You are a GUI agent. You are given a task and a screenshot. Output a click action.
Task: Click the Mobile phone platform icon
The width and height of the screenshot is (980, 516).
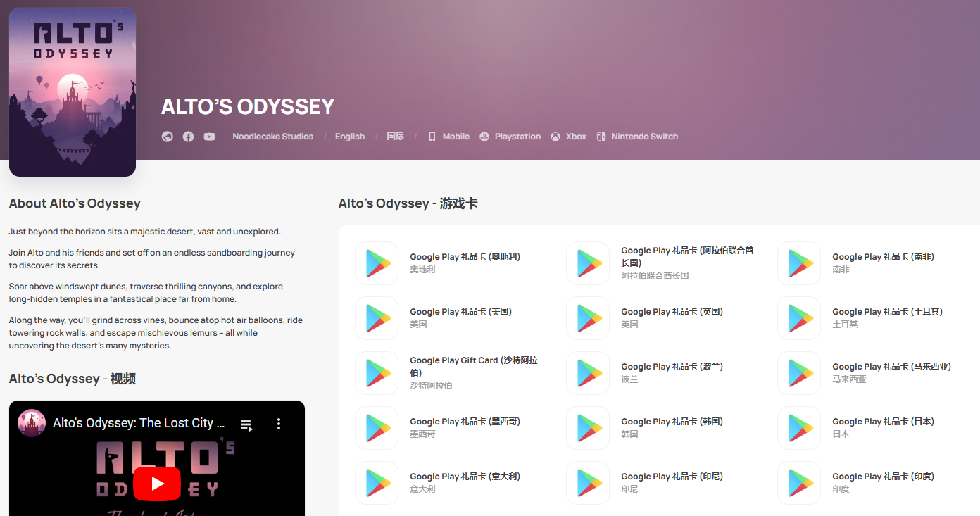click(432, 137)
